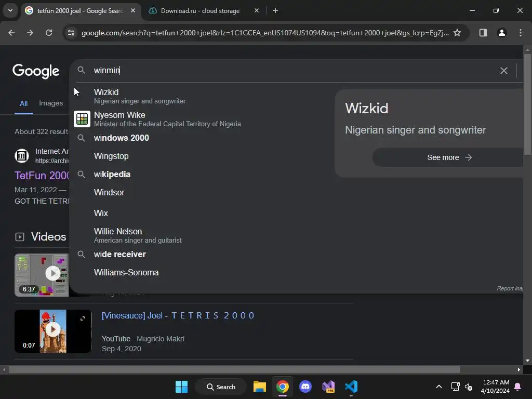
Task: Select Wizkid suggestion
Action: point(200,96)
